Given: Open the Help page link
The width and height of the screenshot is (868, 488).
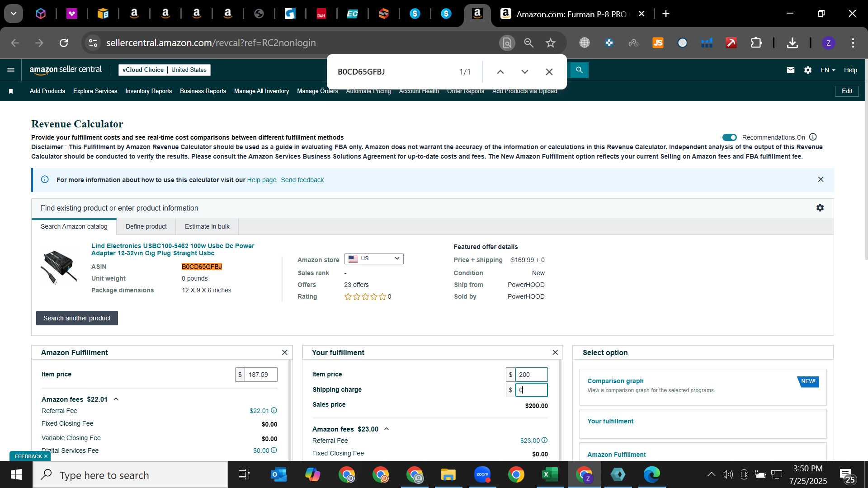Looking at the screenshot, I should pos(261,180).
